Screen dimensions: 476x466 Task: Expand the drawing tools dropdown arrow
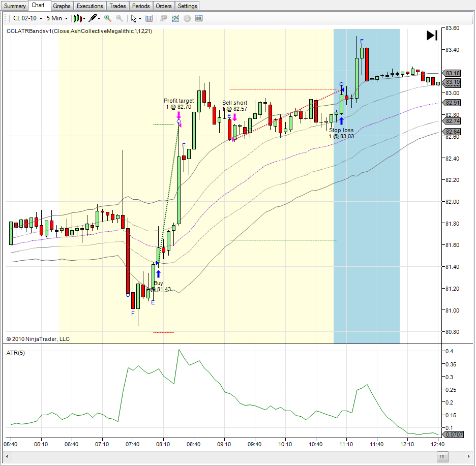pos(99,18)
